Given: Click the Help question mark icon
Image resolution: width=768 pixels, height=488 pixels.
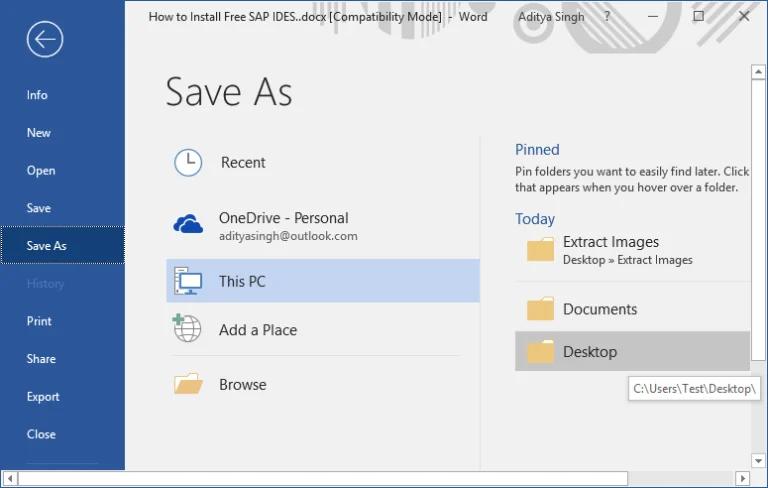Looking at the screenshot, I should point(607,17).
